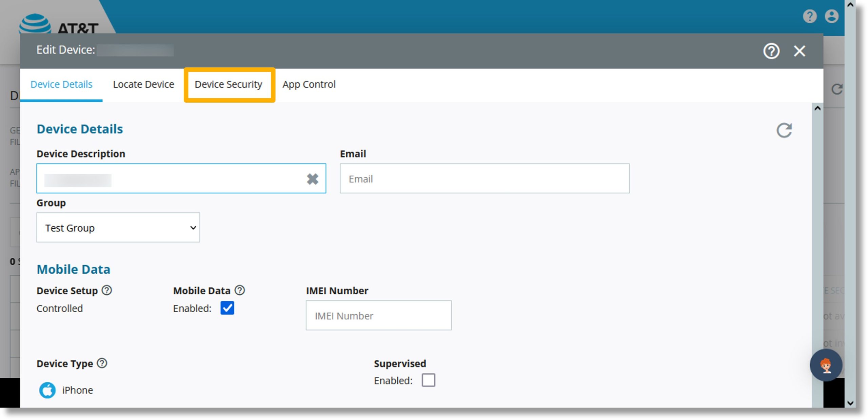Image resolution: width=868 pixels, height=420 pixels.
Task: Click the IMEI Number input field
Action: 379,316
